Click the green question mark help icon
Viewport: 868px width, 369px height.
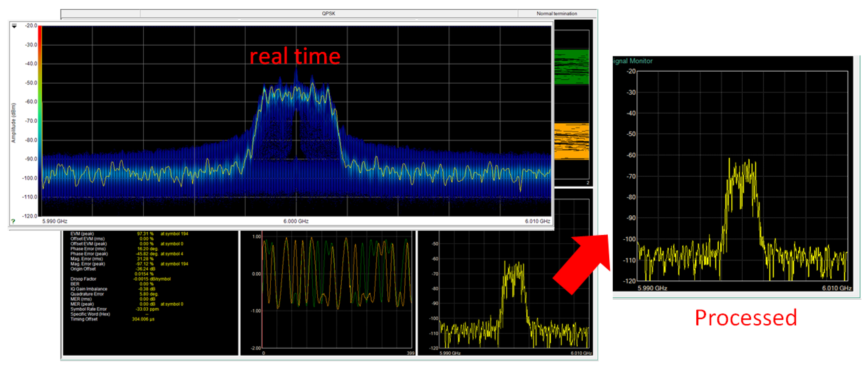[x=13, y=221]
